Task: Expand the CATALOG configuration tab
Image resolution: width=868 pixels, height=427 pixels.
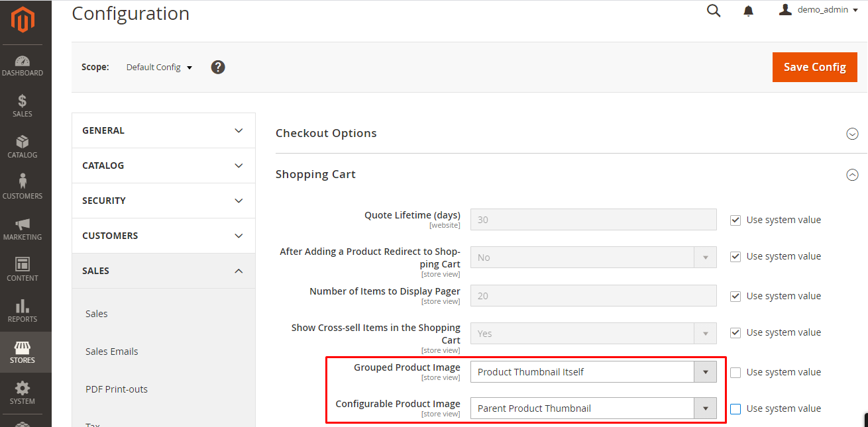Action: click(x=163, y=166)
